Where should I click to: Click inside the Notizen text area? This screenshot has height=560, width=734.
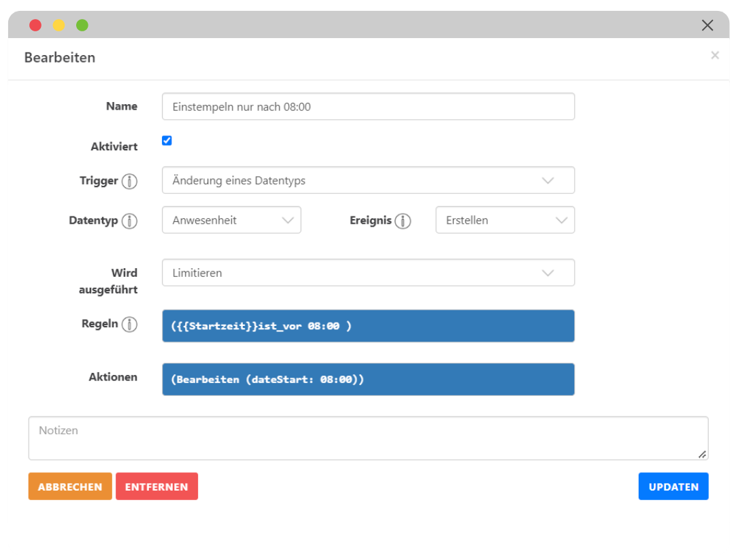(x=367, y=435)
